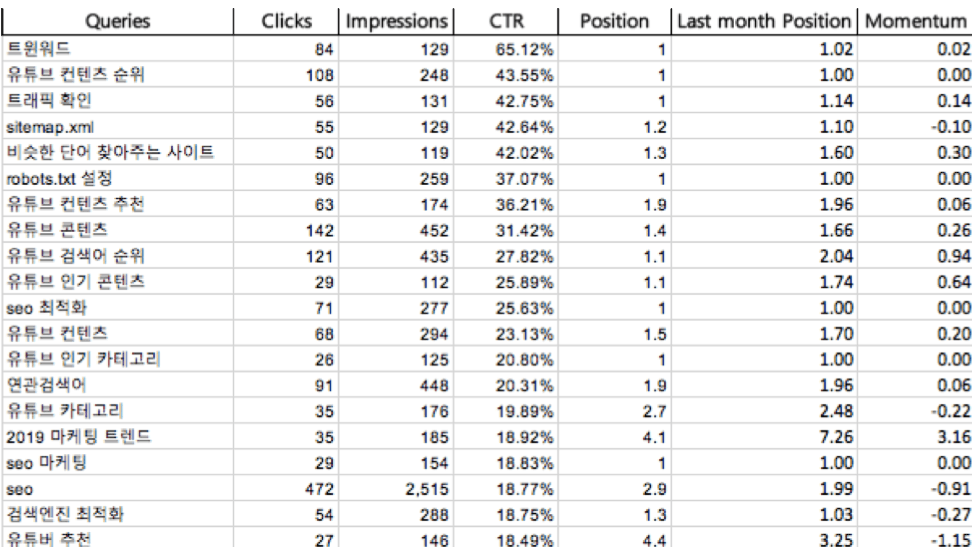972x547 pixels.
Task: Select the Impressions column header
Action: point(396,21)
